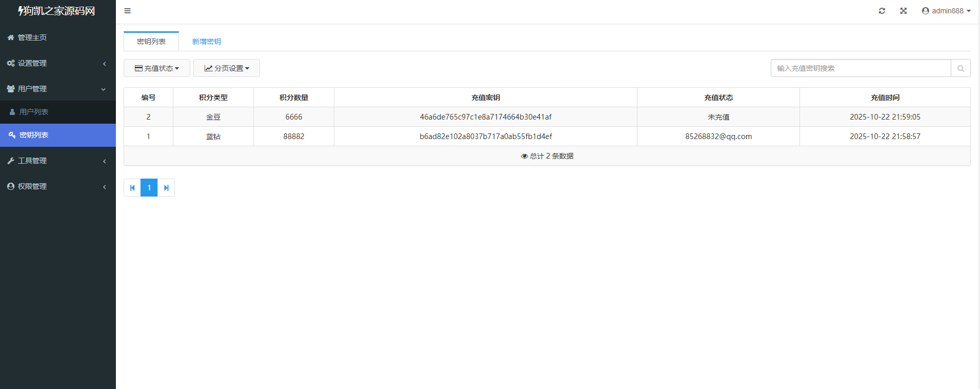Screen dimensions: 980x389
Task: Click the 6666 points amount cell
Action: 294,117
